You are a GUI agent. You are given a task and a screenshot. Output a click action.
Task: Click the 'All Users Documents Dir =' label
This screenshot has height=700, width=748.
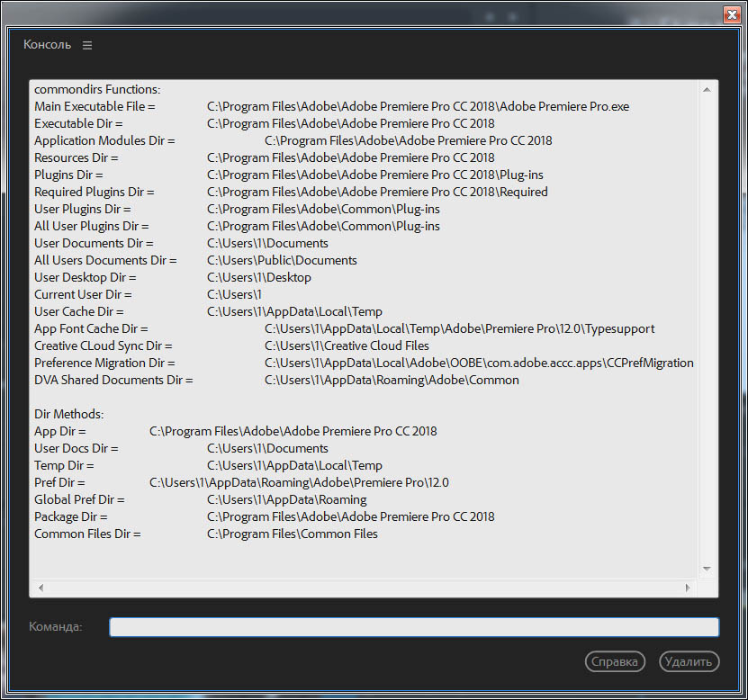pyautogui.click(x=105, y=260)
